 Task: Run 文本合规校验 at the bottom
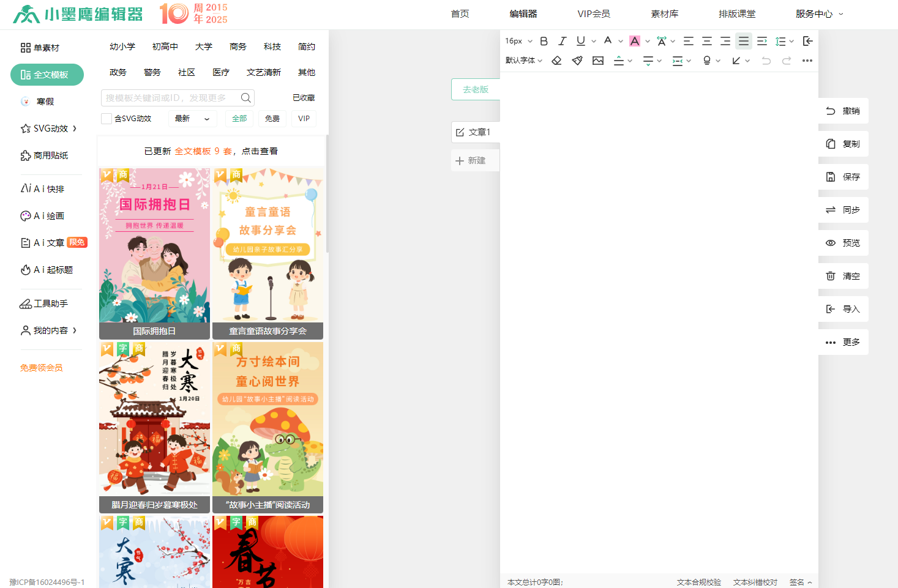tap(699, 582)
